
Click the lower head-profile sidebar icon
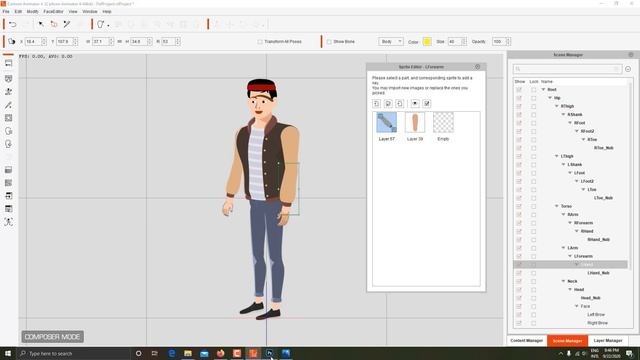9,144
